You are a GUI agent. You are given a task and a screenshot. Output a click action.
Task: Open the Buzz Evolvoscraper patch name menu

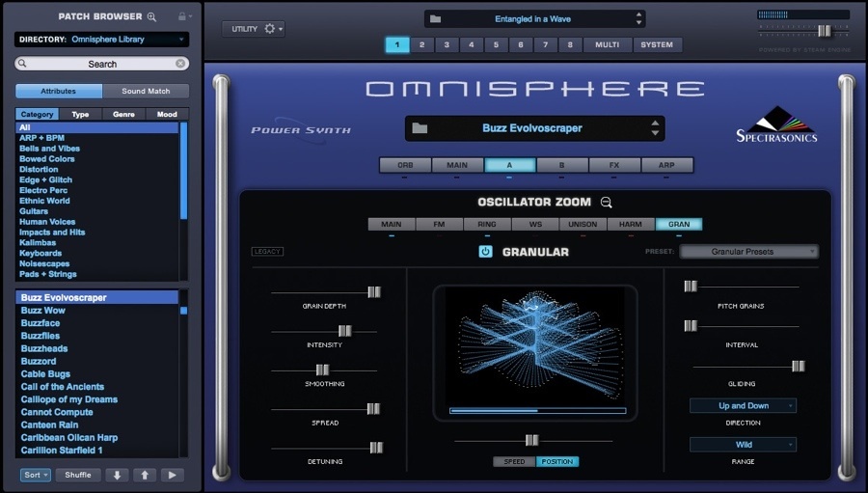click(534, 128)
